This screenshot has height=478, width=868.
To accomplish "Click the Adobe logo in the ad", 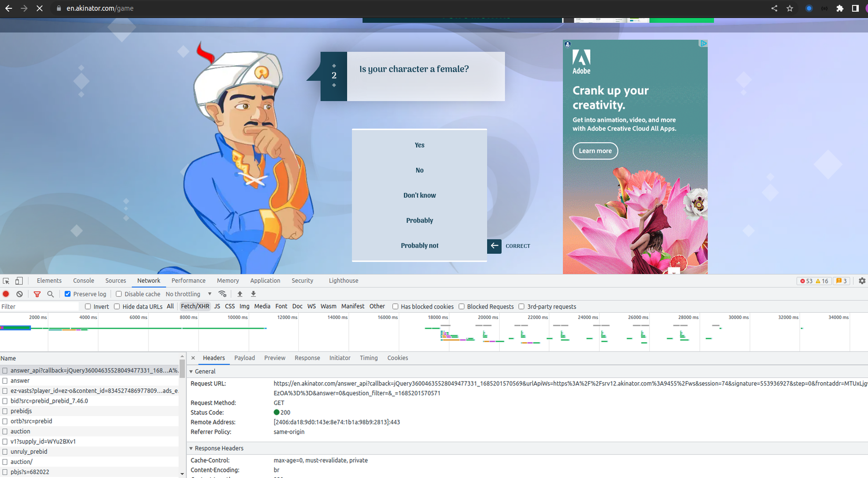I will click(581, 62).
